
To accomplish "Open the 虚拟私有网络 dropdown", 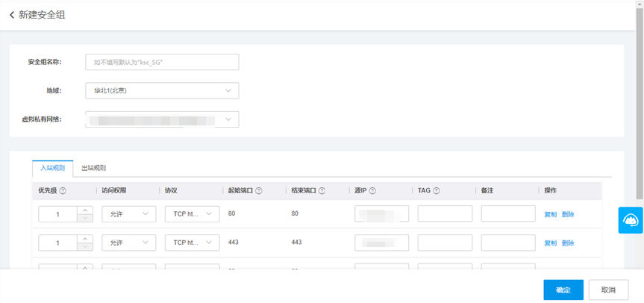I will [162, 119].
